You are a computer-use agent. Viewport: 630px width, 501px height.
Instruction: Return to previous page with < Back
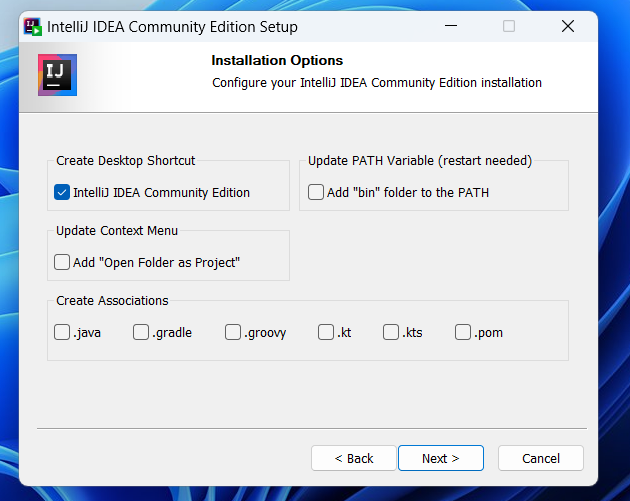click(x=354, y=458)
